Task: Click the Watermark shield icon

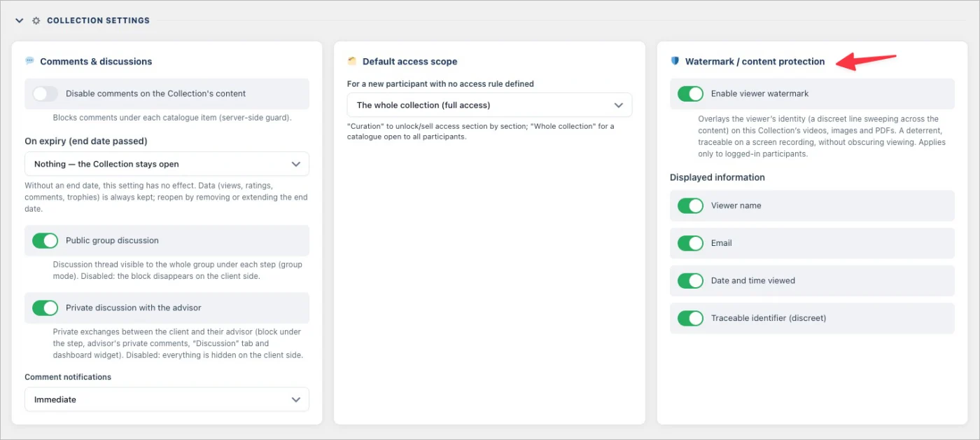Action: click(675, 61)
